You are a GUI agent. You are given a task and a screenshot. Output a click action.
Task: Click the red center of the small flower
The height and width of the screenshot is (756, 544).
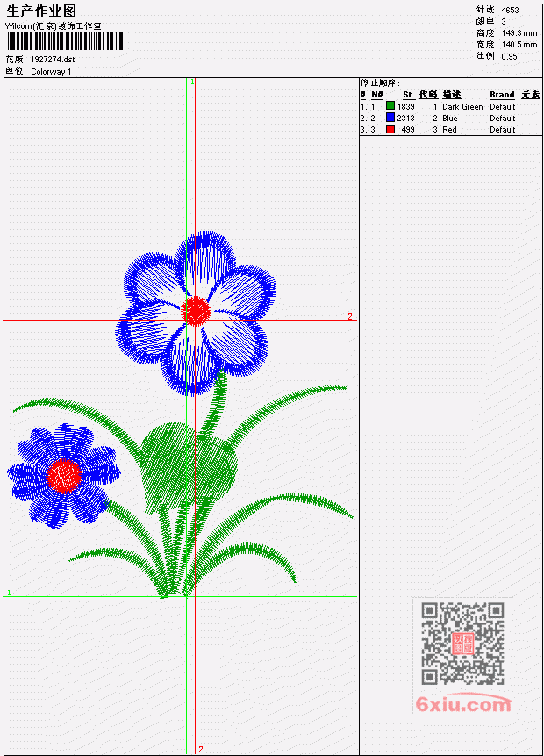tap(65, 475)
